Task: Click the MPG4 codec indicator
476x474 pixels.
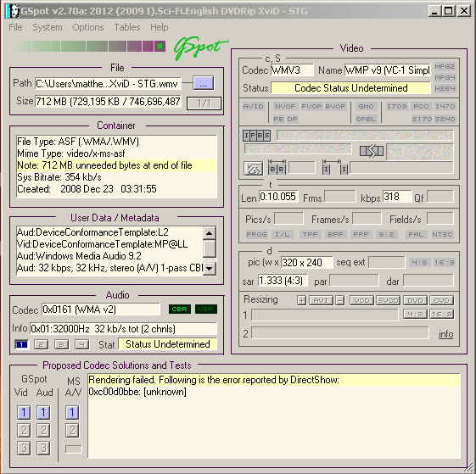Action: click(x=445, y=77)
